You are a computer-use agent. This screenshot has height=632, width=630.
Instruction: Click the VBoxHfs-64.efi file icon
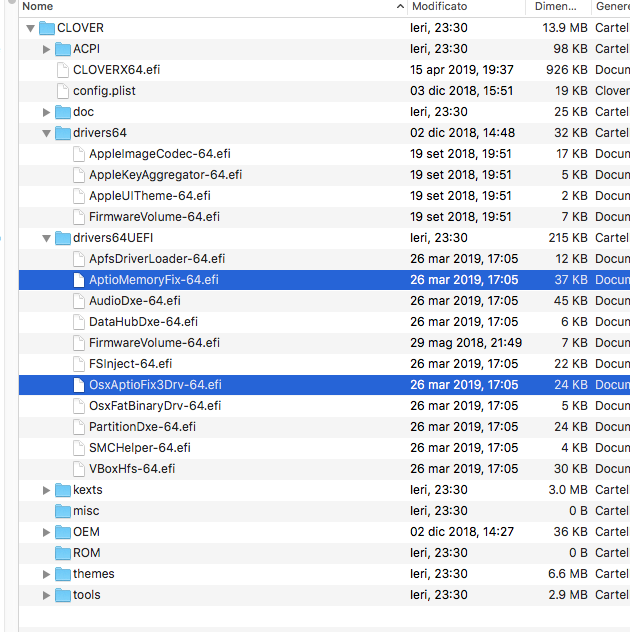pos(79,469)
